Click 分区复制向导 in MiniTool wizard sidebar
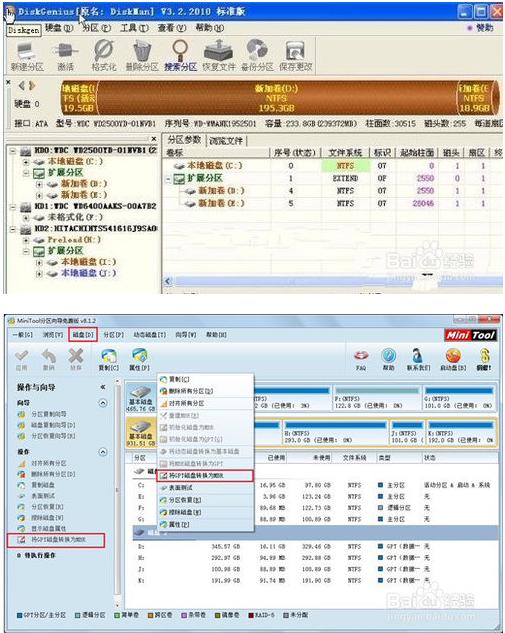 coord(48,414)
